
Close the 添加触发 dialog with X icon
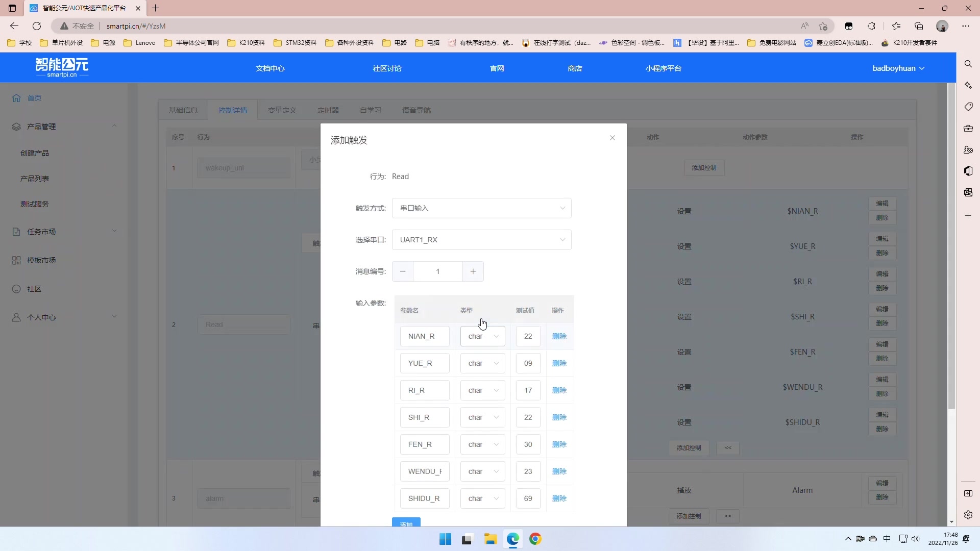612,138
